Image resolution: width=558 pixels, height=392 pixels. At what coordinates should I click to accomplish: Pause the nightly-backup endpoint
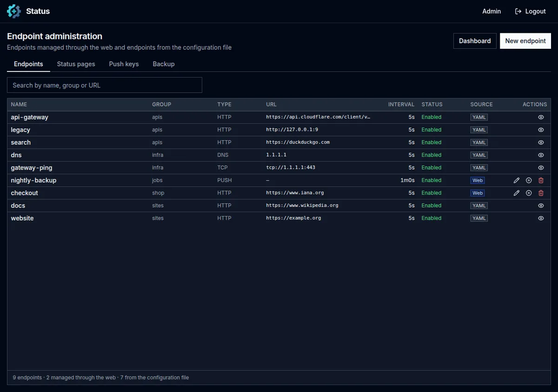pos(529,180)
